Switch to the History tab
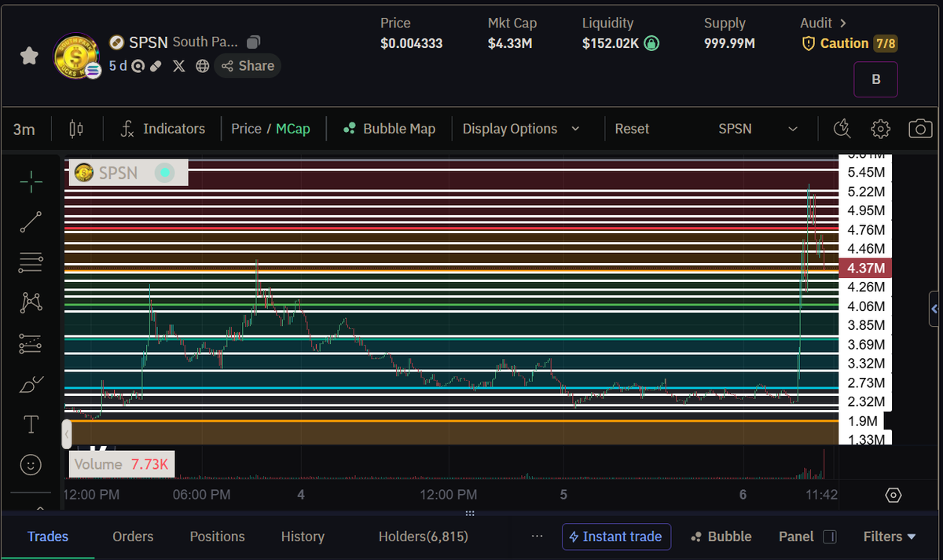This screenshot has width=943, height=560. point(303,536)
